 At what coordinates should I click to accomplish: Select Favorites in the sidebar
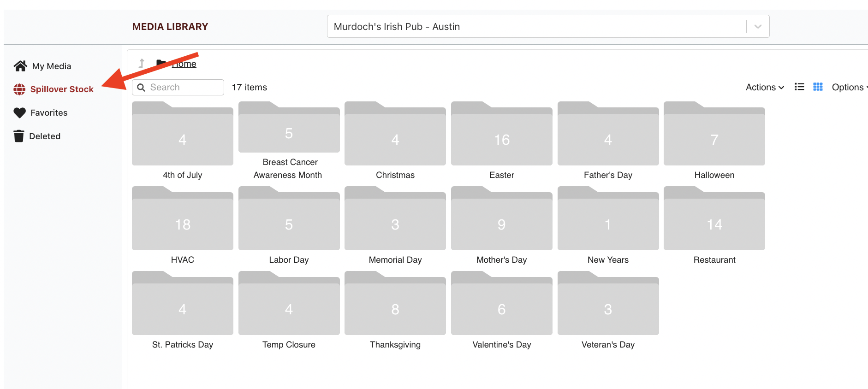(49, 113)
